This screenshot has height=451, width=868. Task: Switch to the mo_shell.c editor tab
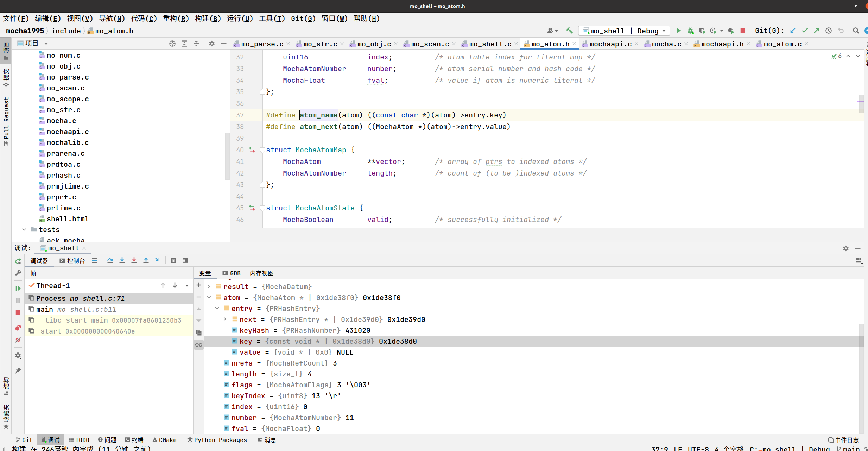490,44
